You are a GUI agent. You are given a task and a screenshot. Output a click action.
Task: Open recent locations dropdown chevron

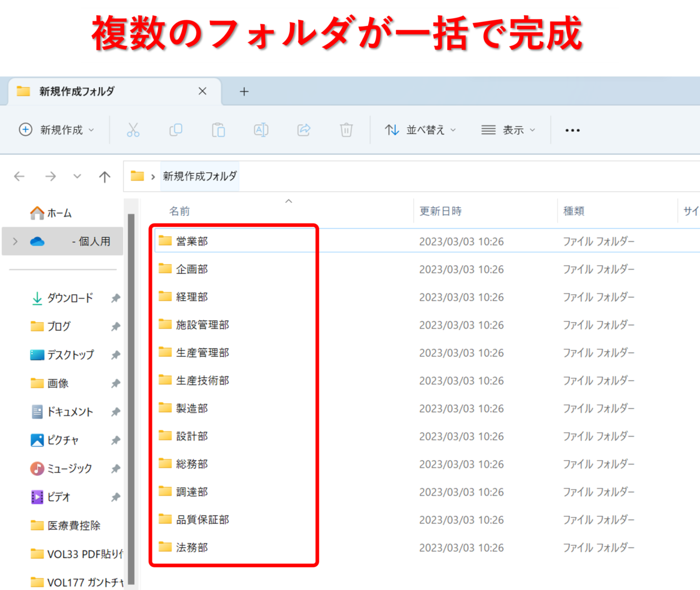[77, 177]
